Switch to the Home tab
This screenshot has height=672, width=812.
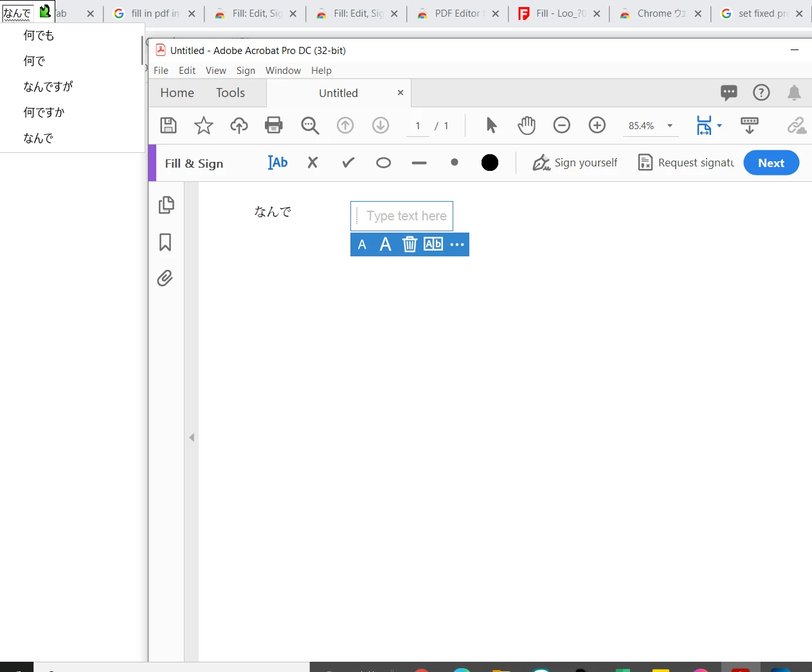[177, 93]
